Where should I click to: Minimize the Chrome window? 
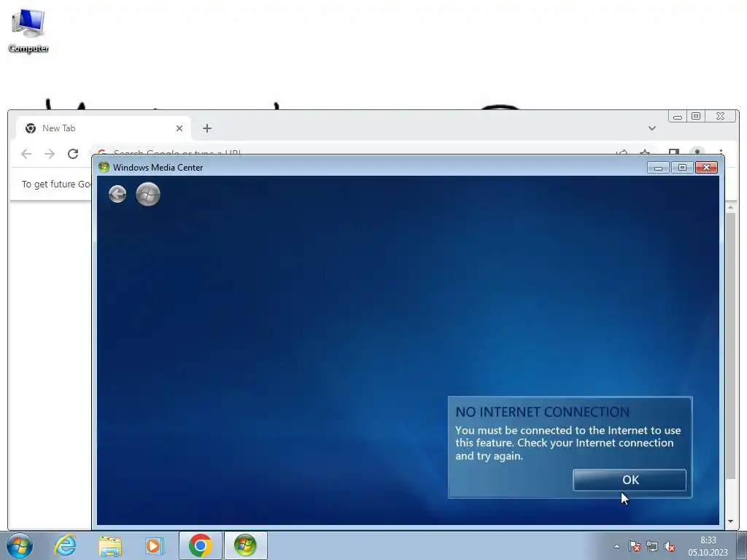678,116
